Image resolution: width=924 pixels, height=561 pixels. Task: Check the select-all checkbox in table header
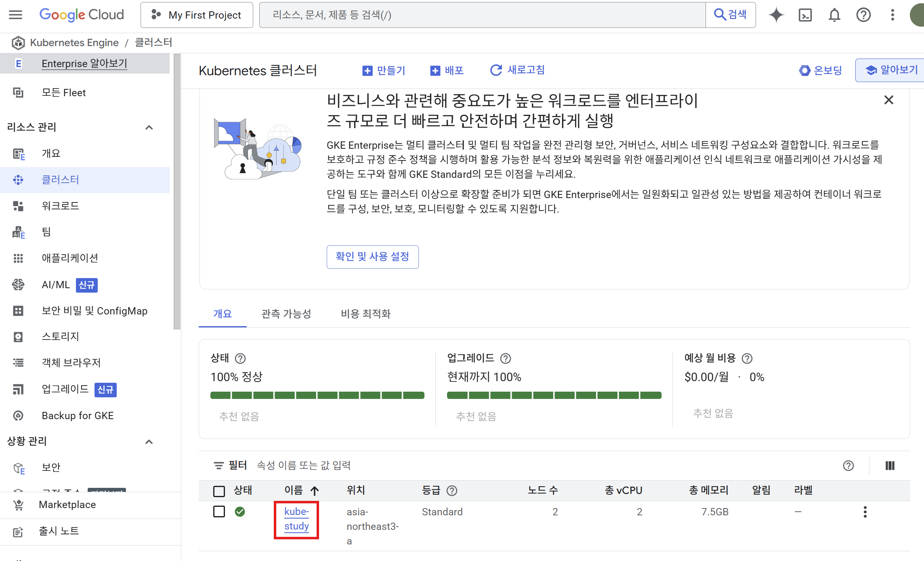click(x=219, y=491)
